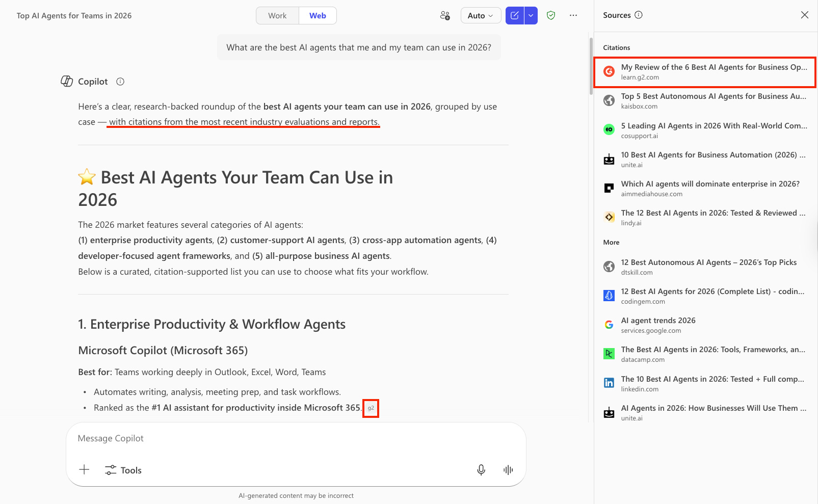Open AI Agents in 2026 unite.ai source
Image resolution: width=818 pixels, height=504 pixels.
[x=705, y=413]
